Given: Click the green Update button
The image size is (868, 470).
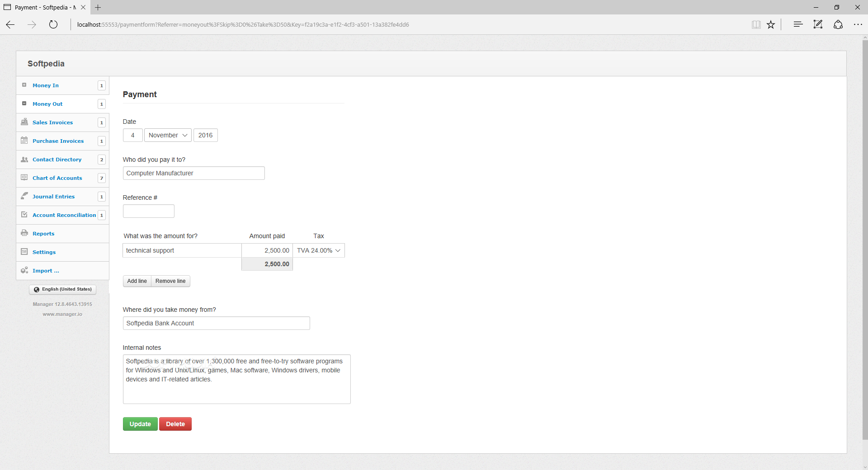Looking at the screenshot, I should (140, 424).
